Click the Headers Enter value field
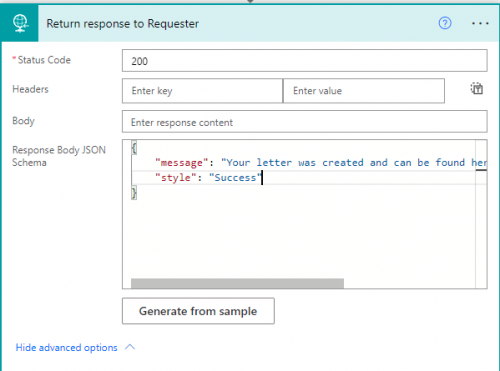 [x=364, y=91]
